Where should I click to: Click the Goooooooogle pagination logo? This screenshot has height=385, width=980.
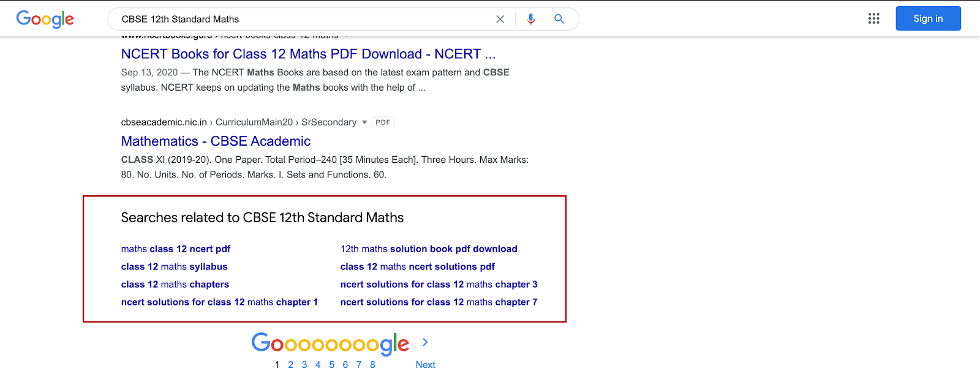pos(330,344)
